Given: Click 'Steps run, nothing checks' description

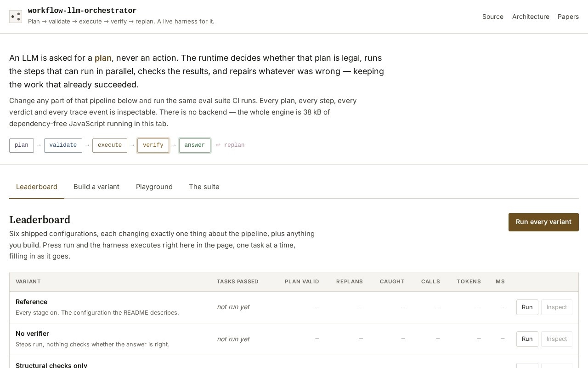Looking at the screenshot, I should (92, 345).
